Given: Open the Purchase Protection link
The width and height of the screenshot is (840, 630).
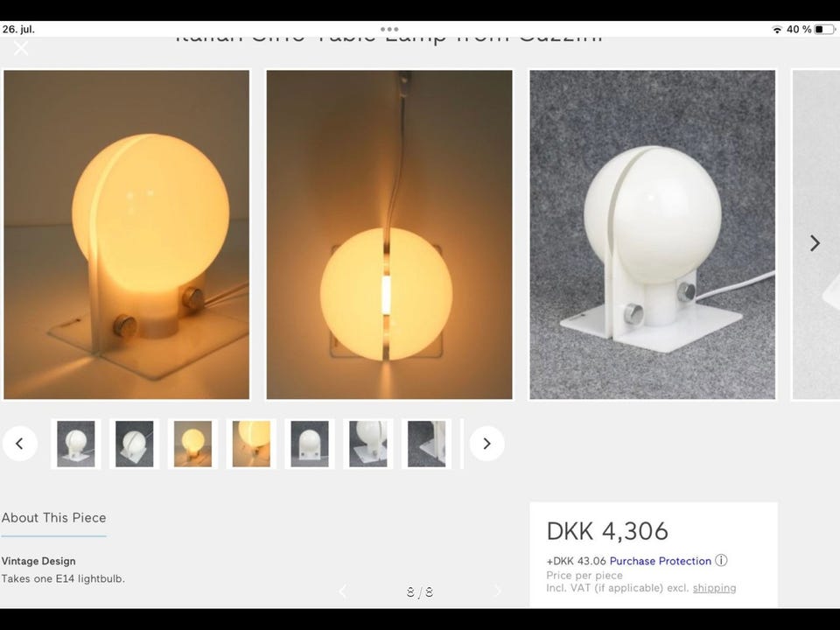Looking at the screenshot, I should [x=661, y=561].
